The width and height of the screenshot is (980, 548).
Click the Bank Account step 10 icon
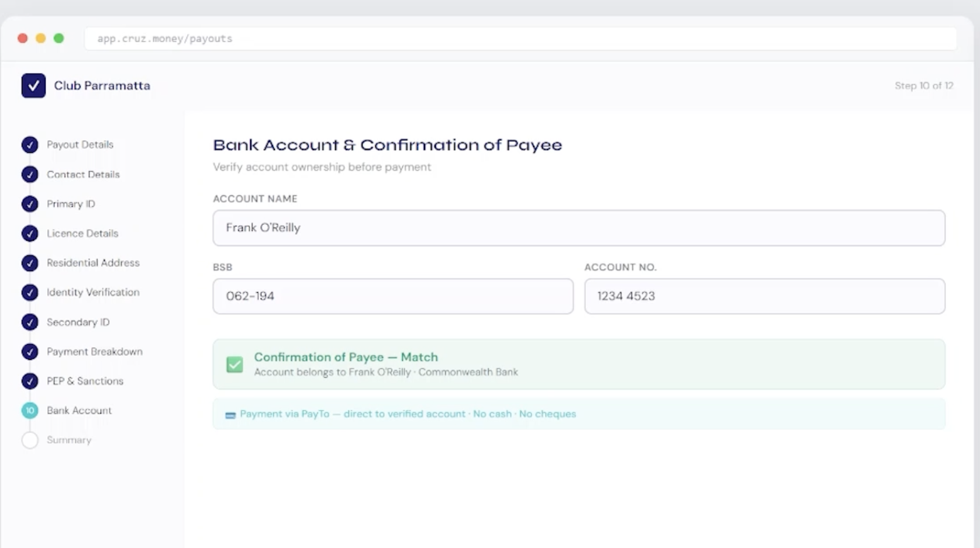[30, 410]
